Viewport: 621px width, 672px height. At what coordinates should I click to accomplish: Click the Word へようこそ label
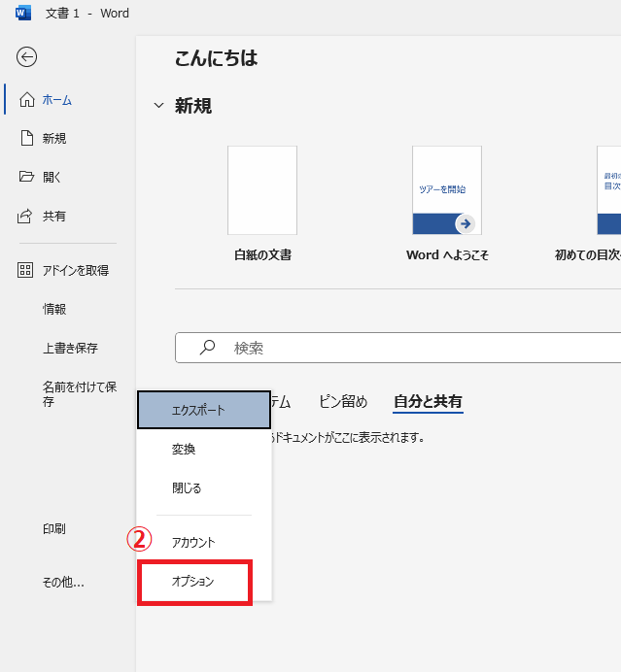(447, 255)
